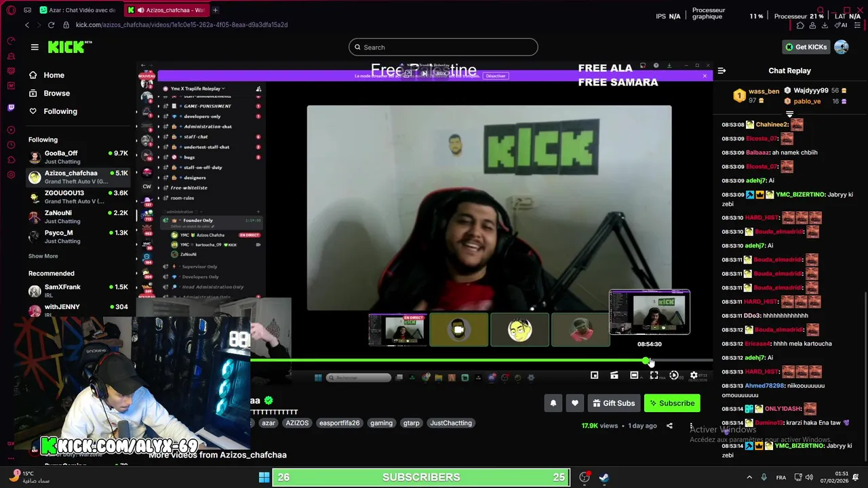Image resolution: width=868 pixels, height=488 pixels.
Task: Enable picture-in-picture on video player
Action: click(594, 375)
